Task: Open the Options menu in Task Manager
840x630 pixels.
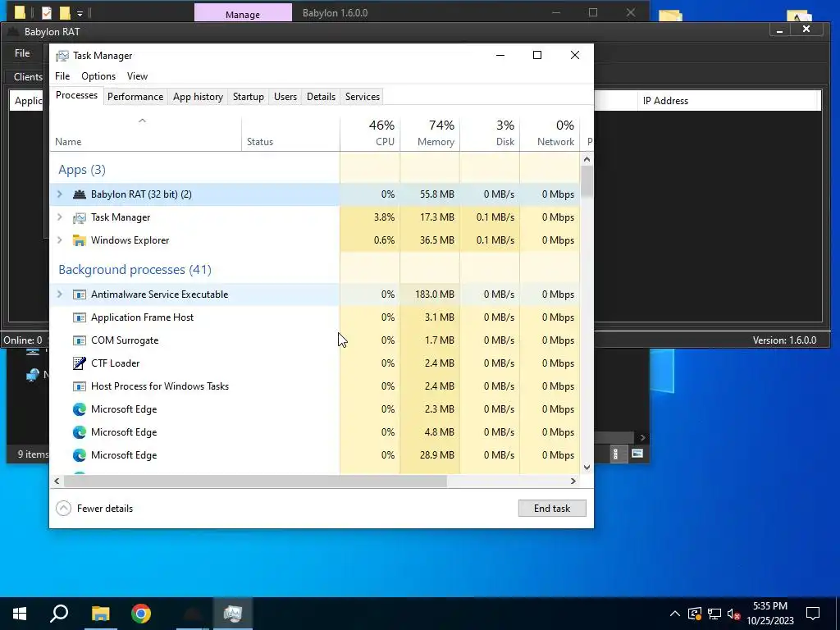Action: click(x=98, y=76)
